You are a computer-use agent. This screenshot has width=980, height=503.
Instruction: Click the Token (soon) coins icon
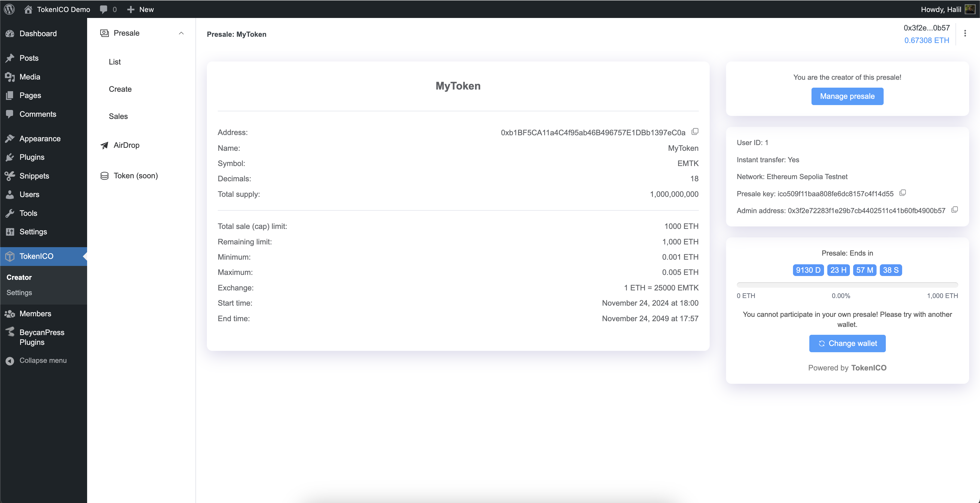pyautogui.click(x=104, y=176)
